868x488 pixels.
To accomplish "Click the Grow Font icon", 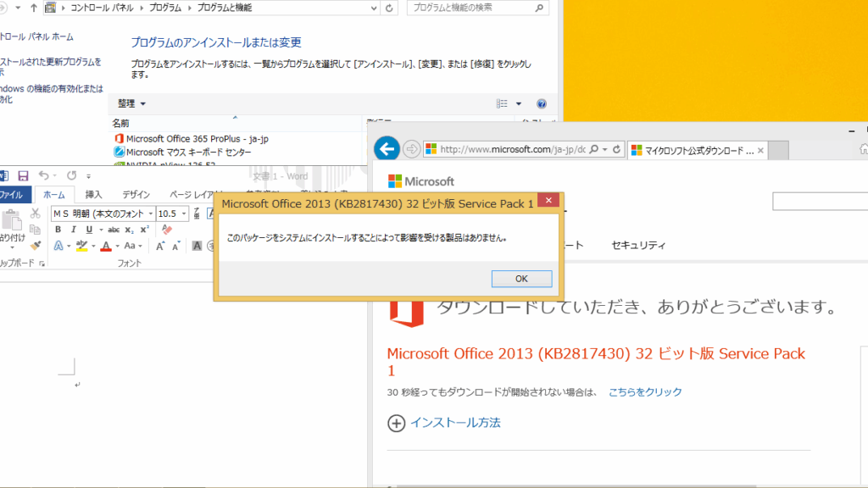I will (x=160, y=247).
